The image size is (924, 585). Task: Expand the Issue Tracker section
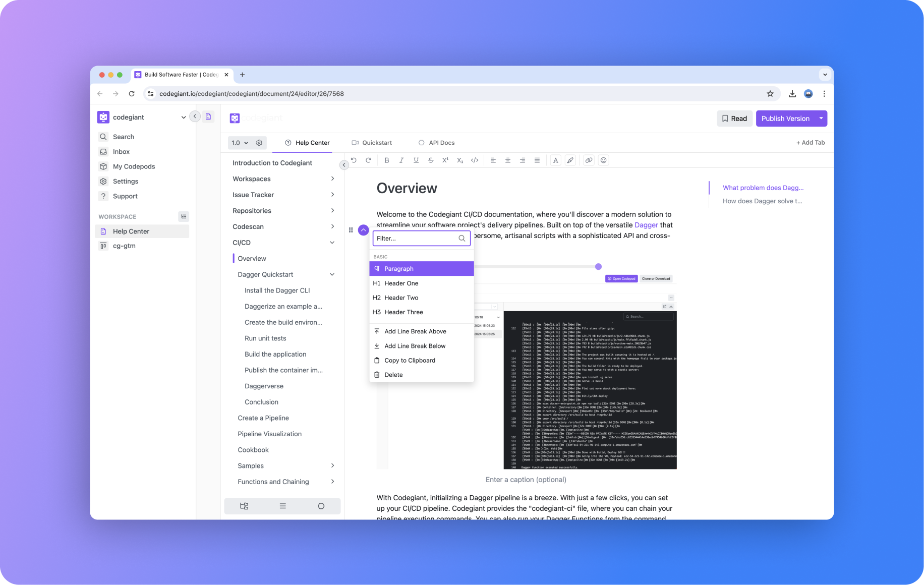pos(332,195)
